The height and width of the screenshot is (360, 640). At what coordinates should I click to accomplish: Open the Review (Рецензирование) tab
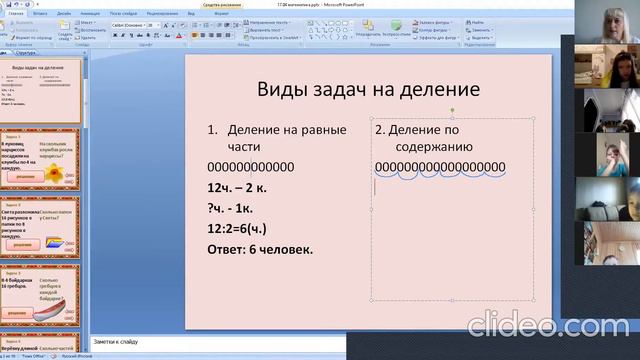162,13
